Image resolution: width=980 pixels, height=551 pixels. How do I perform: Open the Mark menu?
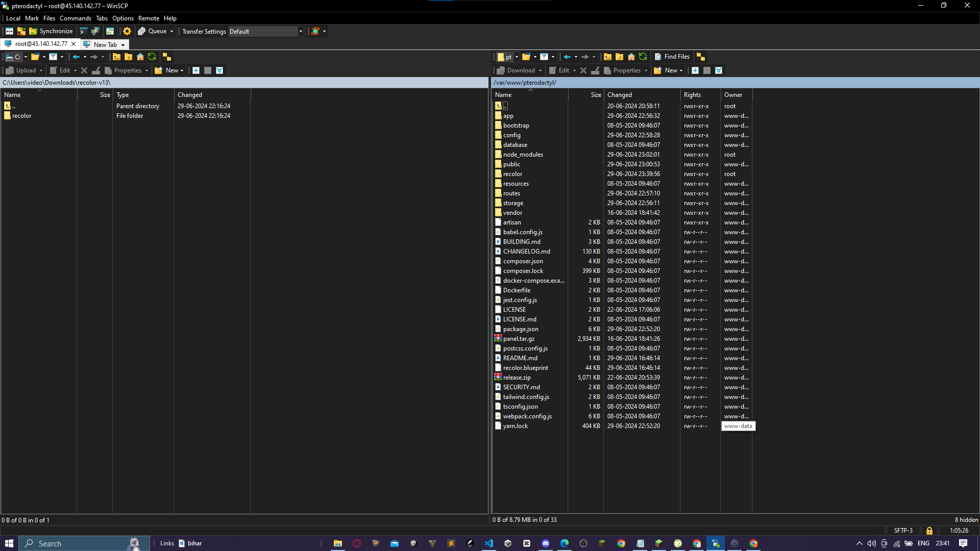(x=32, y=18)
